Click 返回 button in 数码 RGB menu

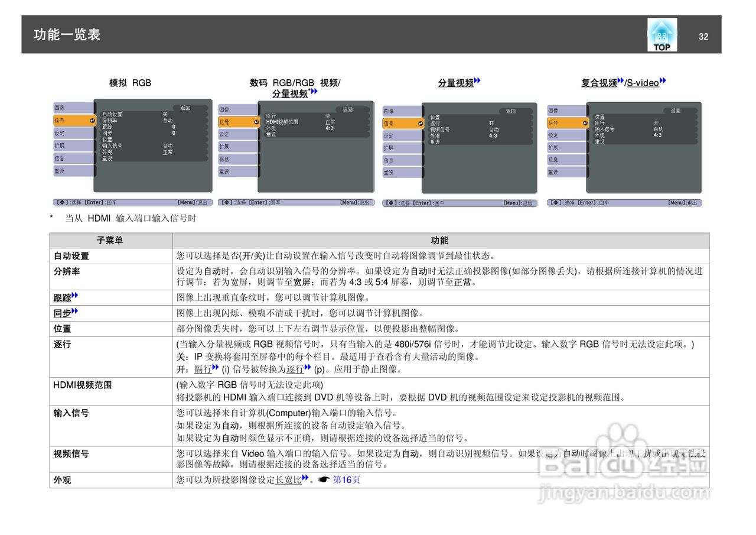pos(353,109)
